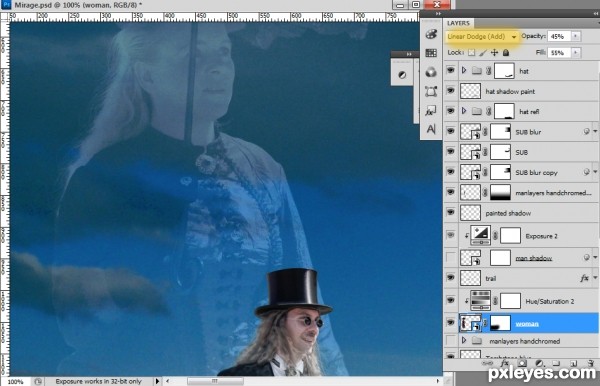Select the LAYERS tab
Image resolution: width=600 pixels, height=386 pixels.
point(458,23)
